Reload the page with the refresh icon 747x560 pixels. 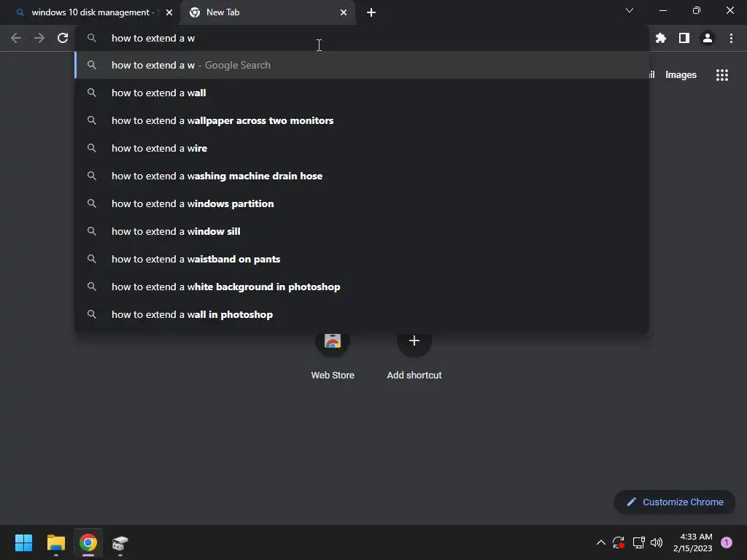(x=63, y=38)
